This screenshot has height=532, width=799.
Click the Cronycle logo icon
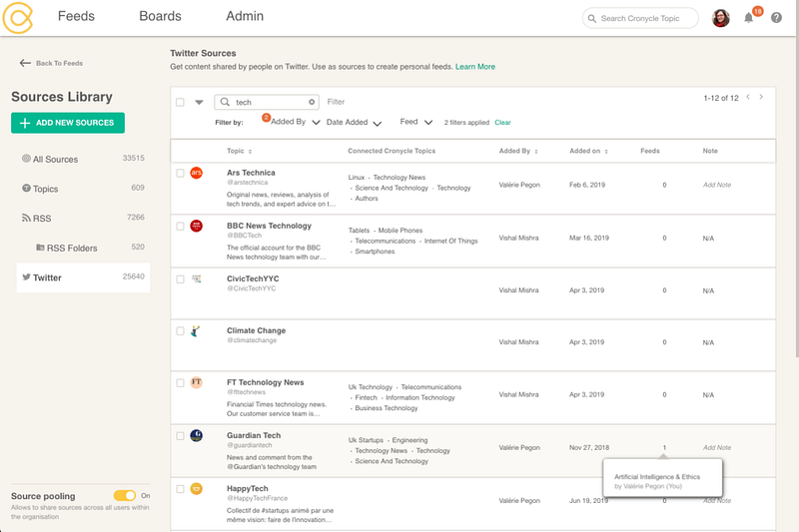pos(20,17)
